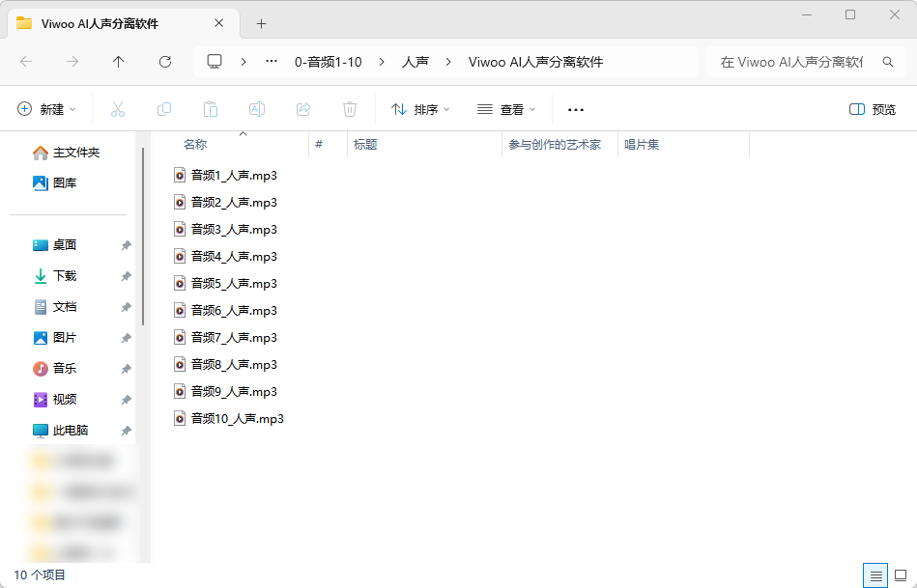Viewport: 917px width, 588px height.
Task: Select file 音频7_人声.mp3
Action: [x=225, y=337]
